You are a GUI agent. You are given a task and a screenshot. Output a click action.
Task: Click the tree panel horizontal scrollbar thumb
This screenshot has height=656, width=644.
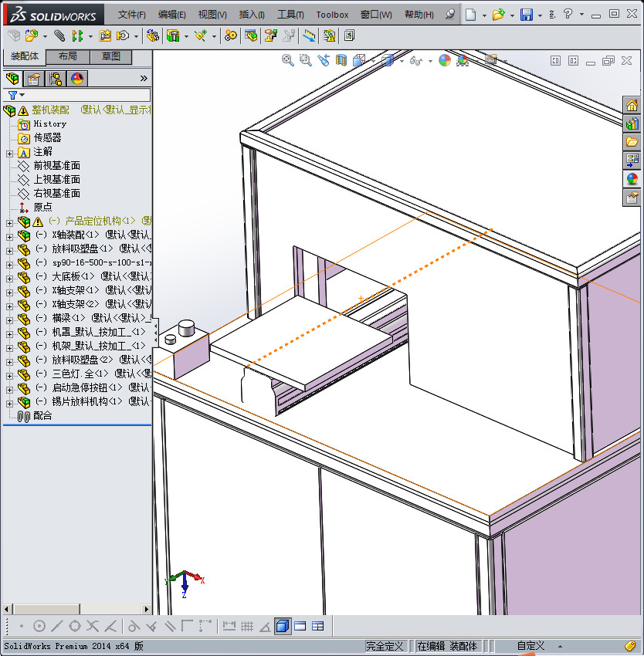[x=46, y=609]
